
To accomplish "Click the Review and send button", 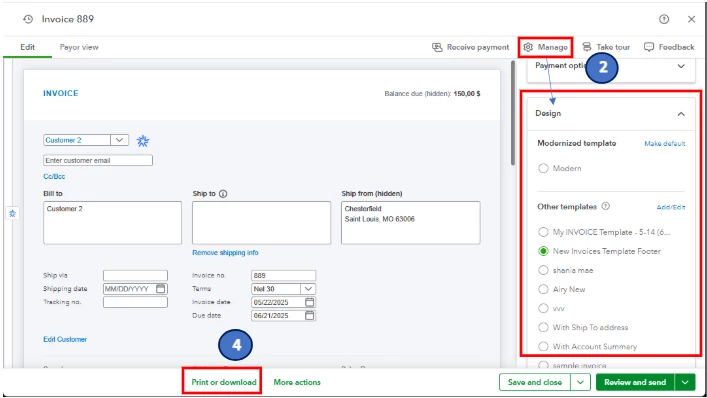I will point(635,382).
